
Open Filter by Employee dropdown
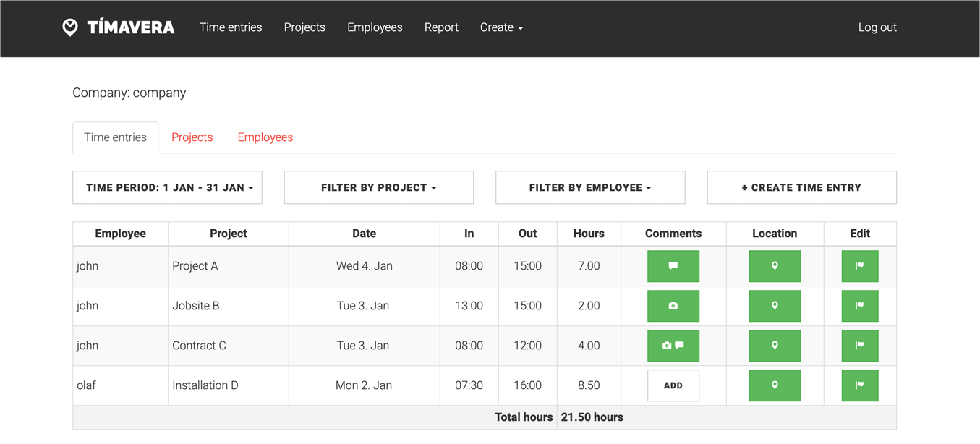[589, 188]
